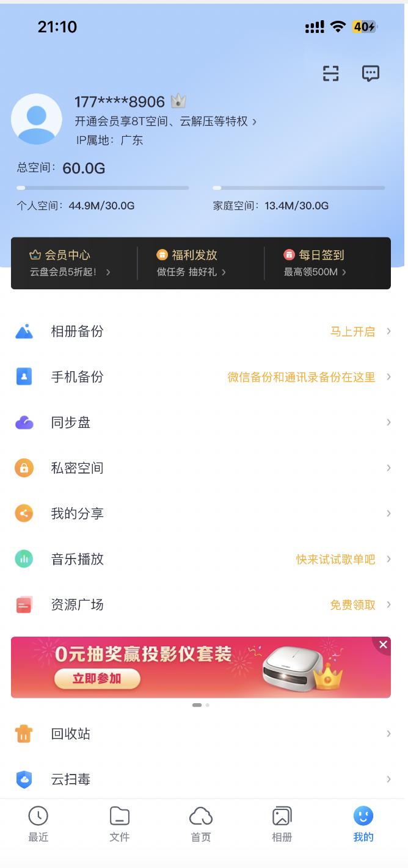Select the 音乐播放 music icon
This screenshot has width=408, height=868.
24,559
